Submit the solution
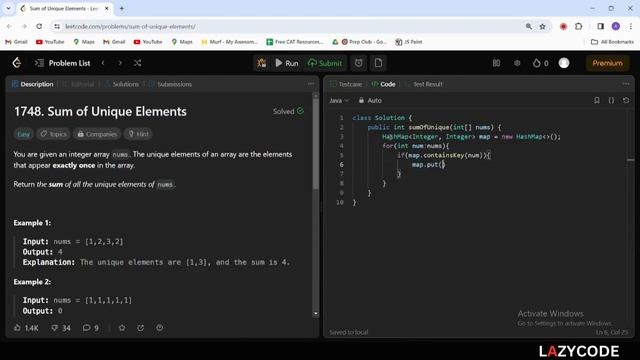 [325, 63]
